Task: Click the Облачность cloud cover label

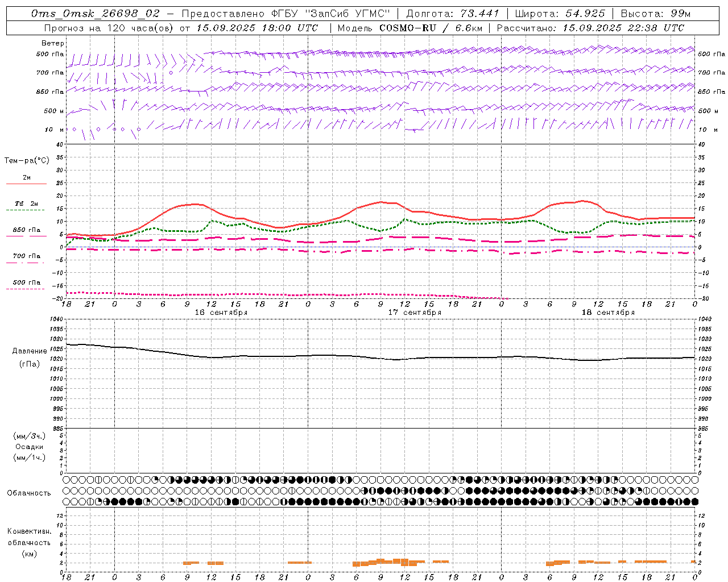Action: [29, 493]
